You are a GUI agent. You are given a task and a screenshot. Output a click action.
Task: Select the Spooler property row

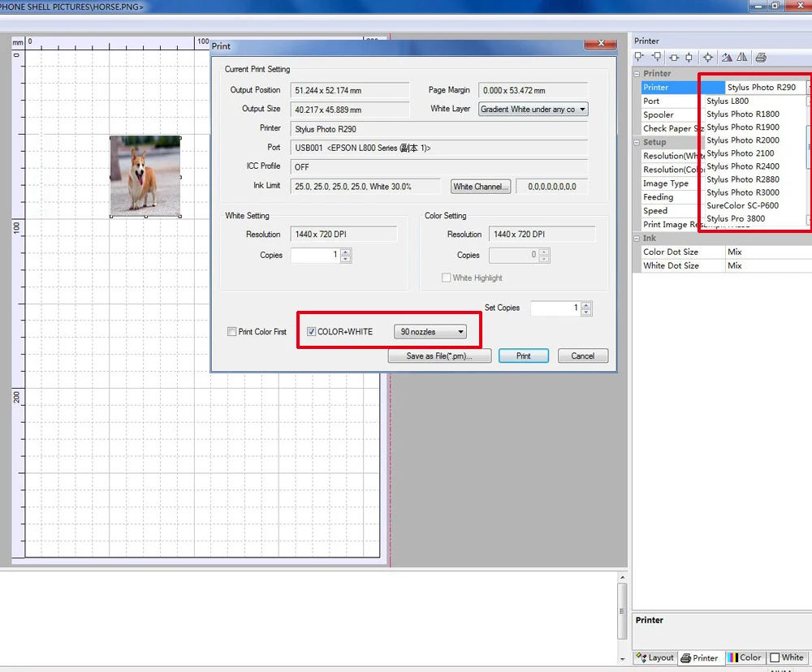(672, 115)
